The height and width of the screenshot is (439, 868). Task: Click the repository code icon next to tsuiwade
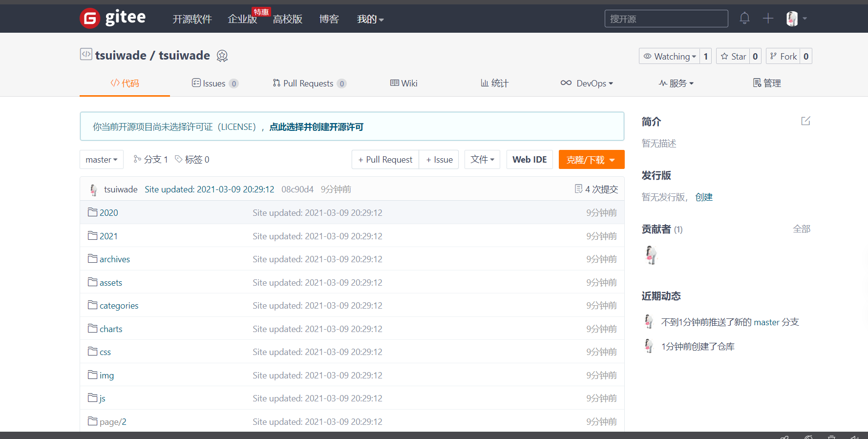click(86, 54)
